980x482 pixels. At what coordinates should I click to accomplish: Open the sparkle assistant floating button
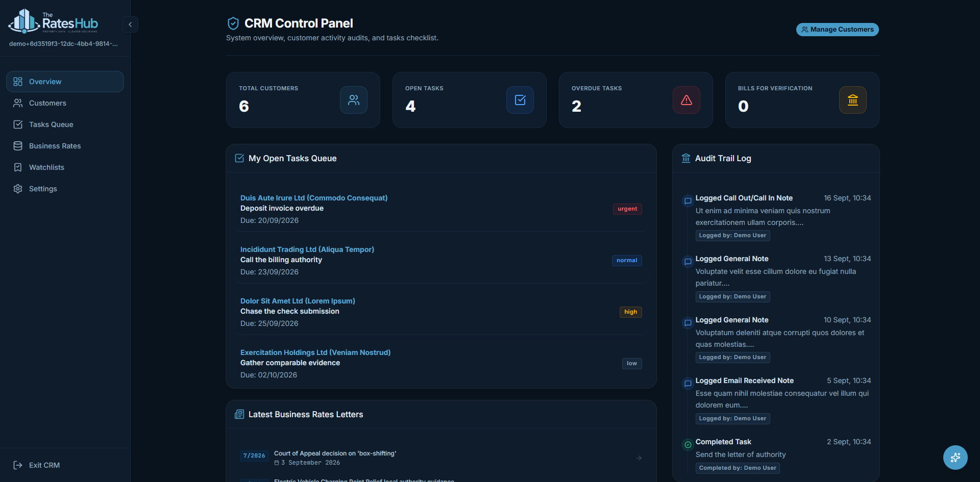tap(955, 458)
